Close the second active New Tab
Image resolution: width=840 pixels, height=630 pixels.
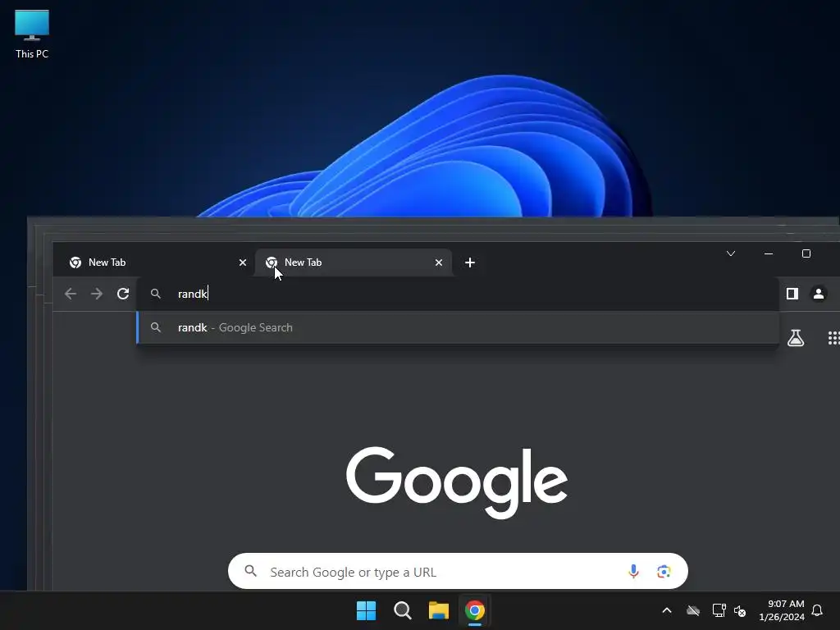[439, 262]
